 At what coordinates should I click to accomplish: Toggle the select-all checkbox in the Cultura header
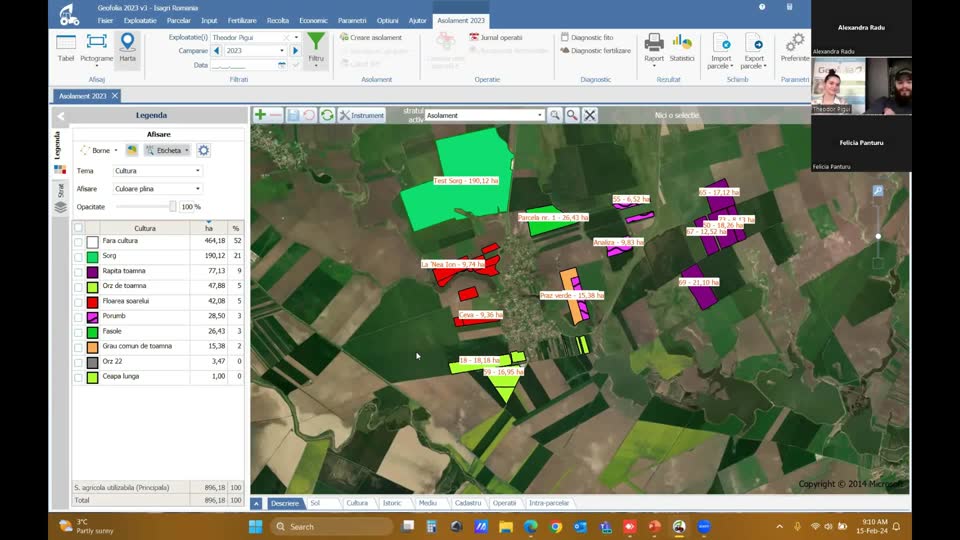tap(78, 228)
